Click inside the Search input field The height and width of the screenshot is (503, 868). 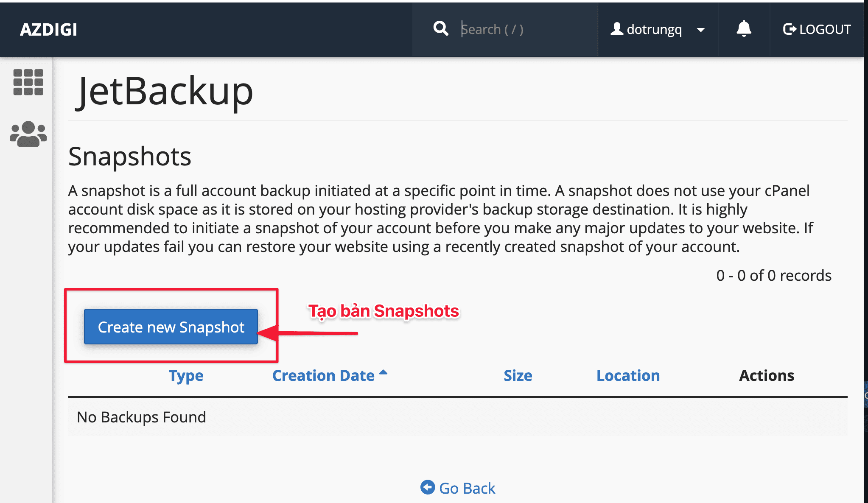[x=509, y=28]
